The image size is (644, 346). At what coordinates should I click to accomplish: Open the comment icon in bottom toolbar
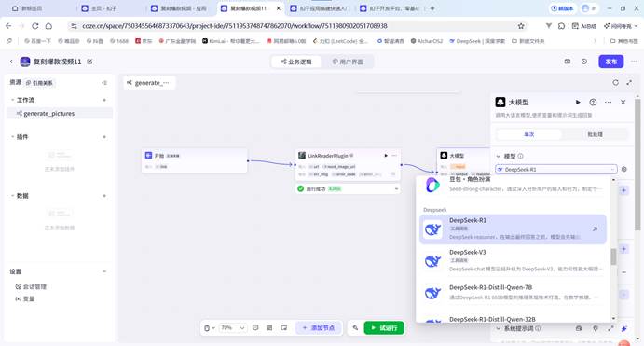(x=255, y=328)
